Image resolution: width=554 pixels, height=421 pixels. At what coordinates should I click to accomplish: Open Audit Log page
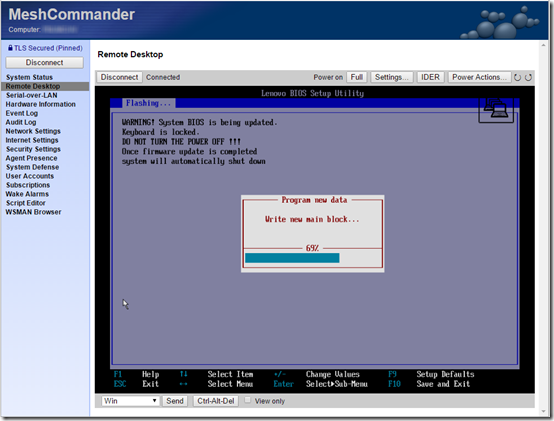[21, 122]
